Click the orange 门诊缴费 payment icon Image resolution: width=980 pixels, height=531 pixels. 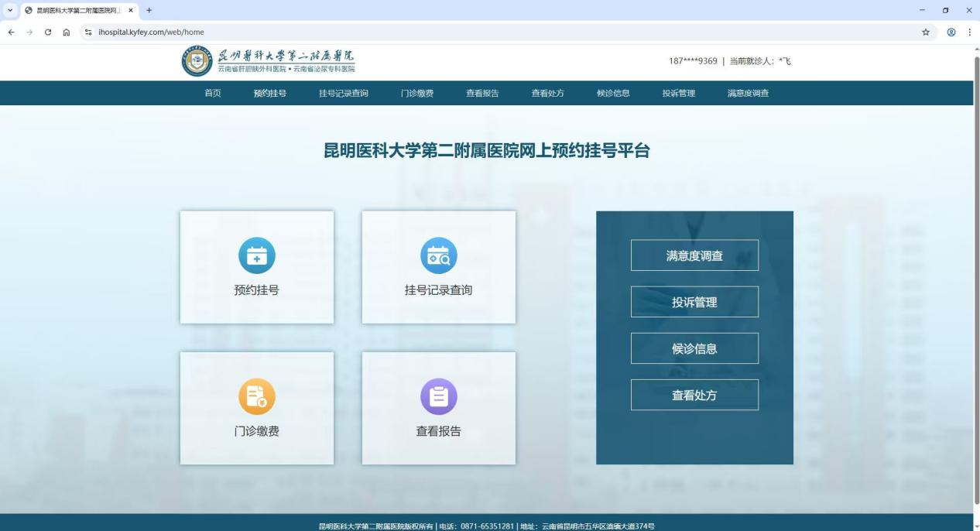pos(256,396)
